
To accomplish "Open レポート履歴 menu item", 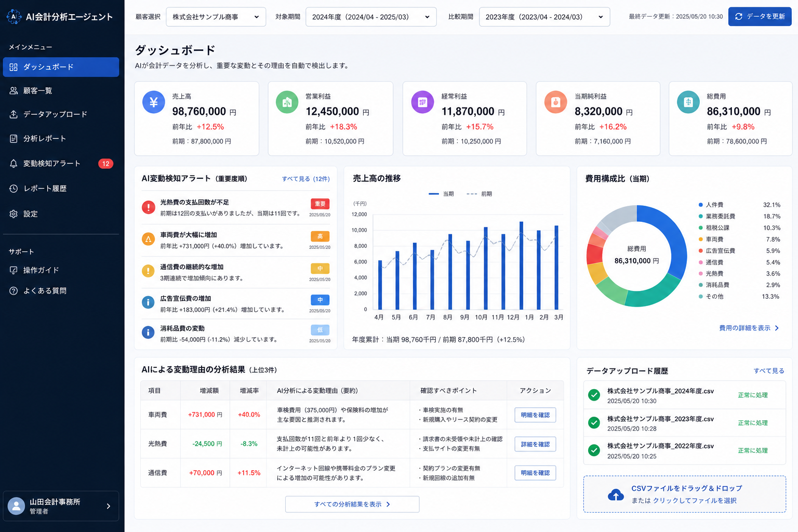I will [61, 189].
